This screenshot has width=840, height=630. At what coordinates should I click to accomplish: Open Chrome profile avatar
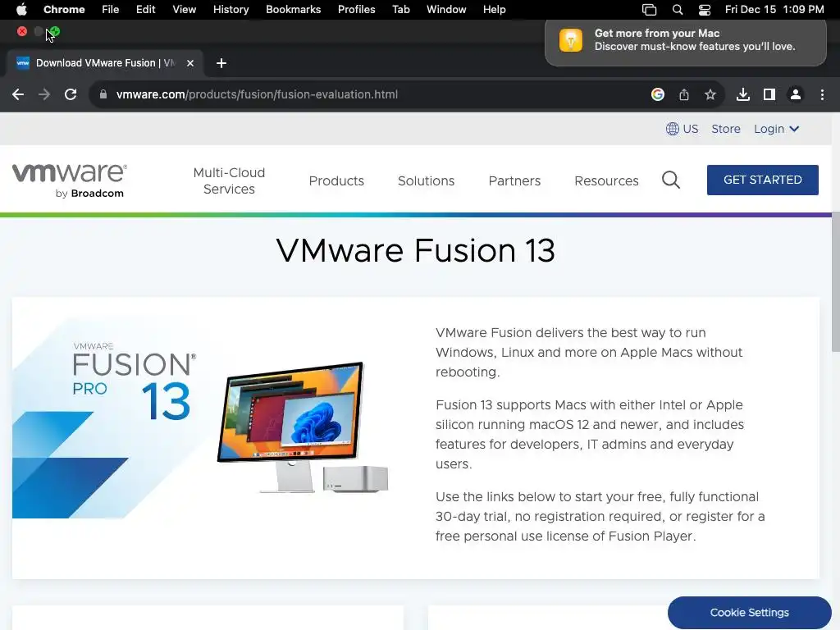795,95
